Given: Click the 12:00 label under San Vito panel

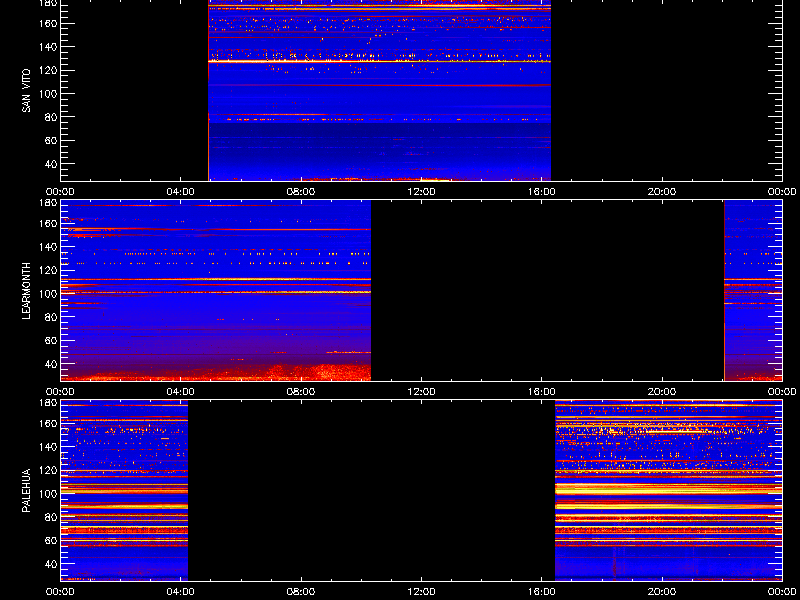Looking at the screenshot, I should coord(421,192).
